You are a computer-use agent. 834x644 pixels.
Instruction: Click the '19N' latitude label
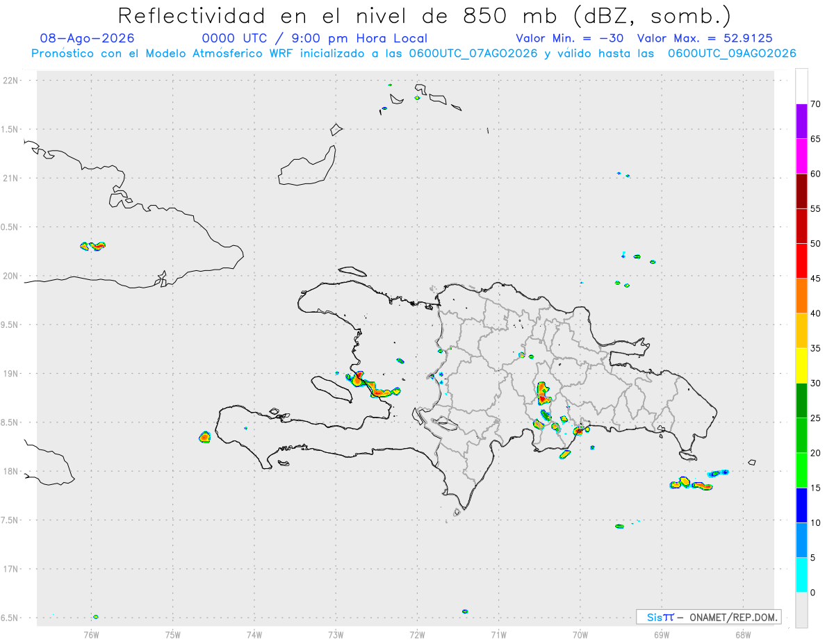click(12, 373)
